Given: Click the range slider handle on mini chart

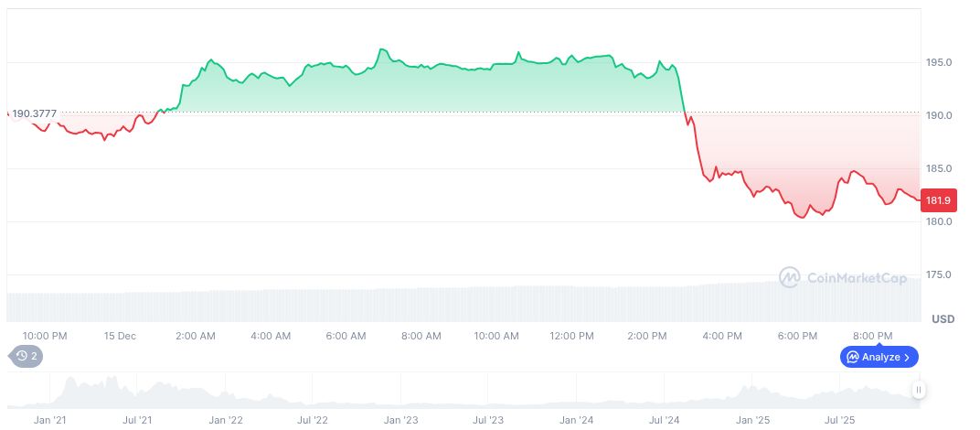Looking at the screenshot, I should (919, 390).
